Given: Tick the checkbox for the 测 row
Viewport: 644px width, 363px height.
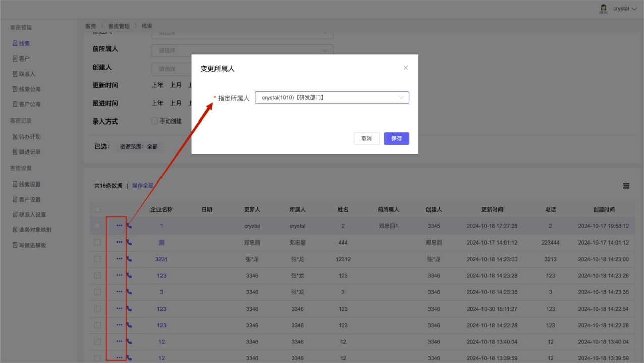Looking at the screenshot, I should (97, 242).
